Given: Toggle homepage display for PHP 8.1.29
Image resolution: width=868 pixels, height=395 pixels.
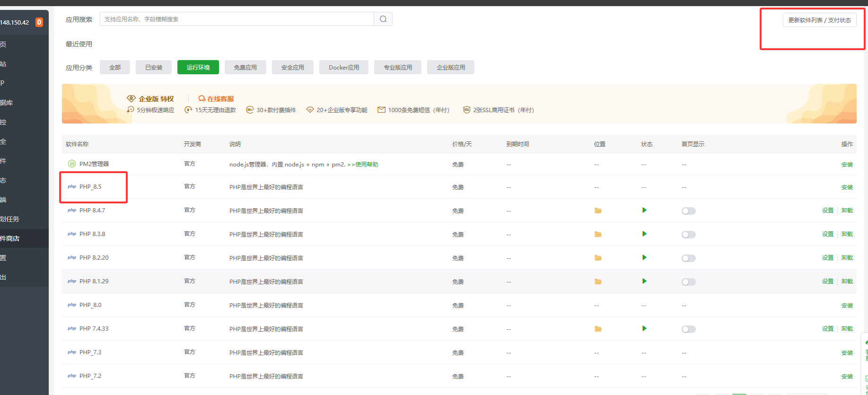Looking at the screenshot, I should pyautogui.click(x=688, y=282).
